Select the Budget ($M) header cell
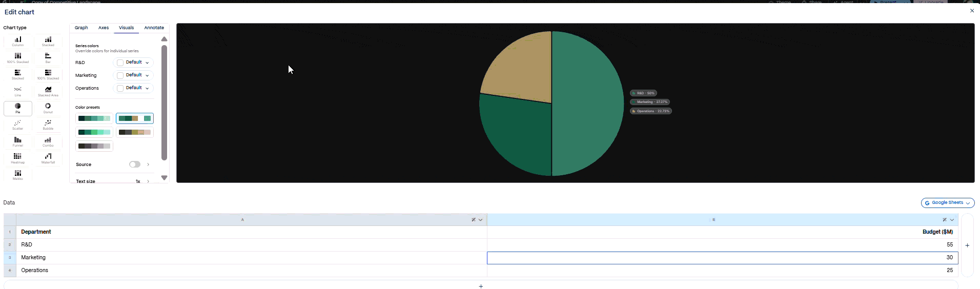 (723, 232)
